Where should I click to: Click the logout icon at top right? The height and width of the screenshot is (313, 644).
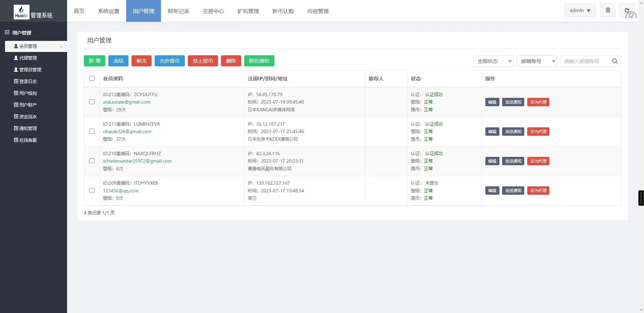(x=627, y=10)
